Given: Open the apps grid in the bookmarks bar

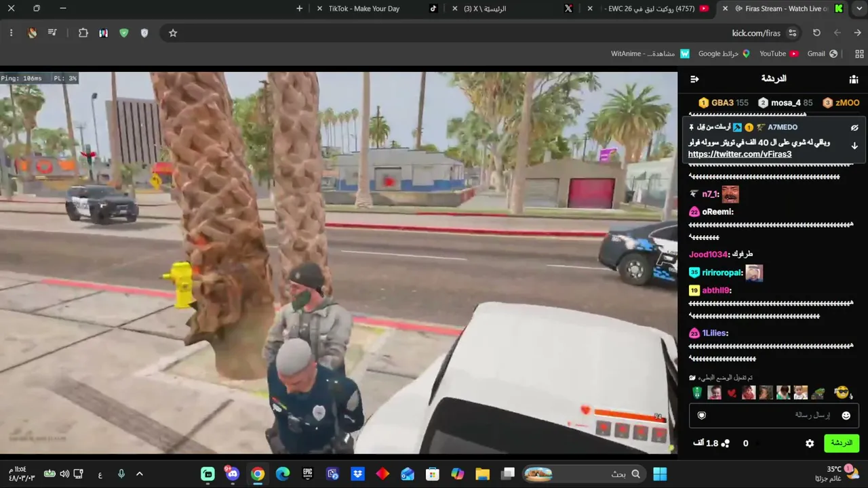Looking at the screenshot, I should coord(859,54).
